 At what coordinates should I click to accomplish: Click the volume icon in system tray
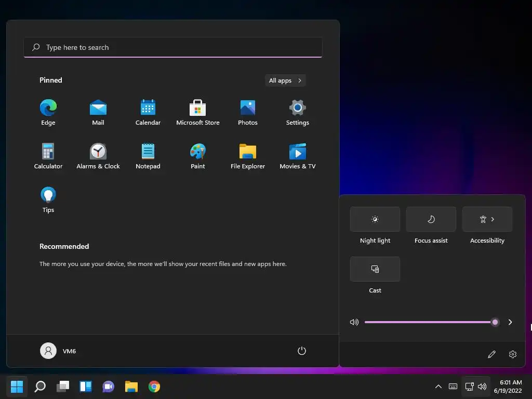(x=482, y=386)
